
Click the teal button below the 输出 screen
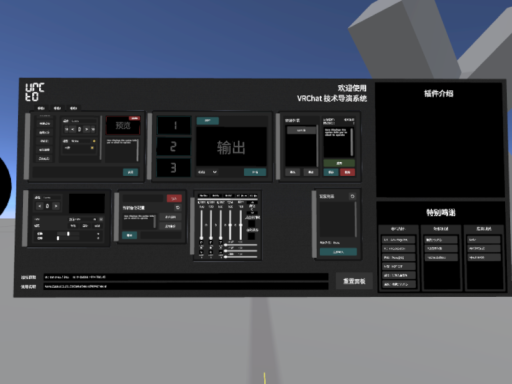255,172
